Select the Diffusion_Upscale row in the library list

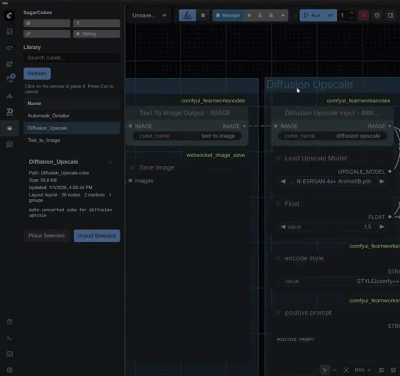click(x=72, y=128)
